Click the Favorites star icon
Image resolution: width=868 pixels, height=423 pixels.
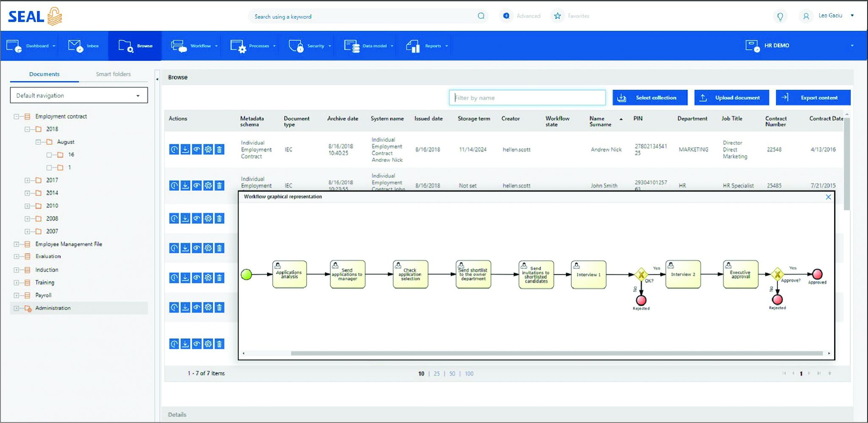(x=557, y=16)
